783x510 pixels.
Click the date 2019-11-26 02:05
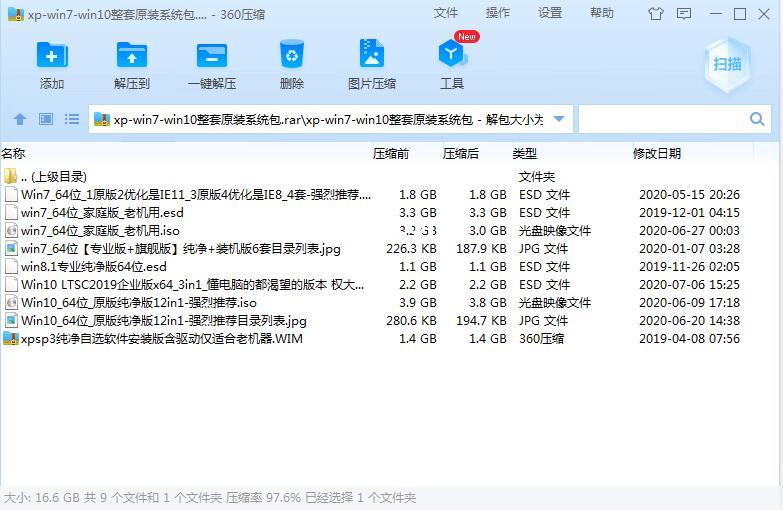pos(689,266)
